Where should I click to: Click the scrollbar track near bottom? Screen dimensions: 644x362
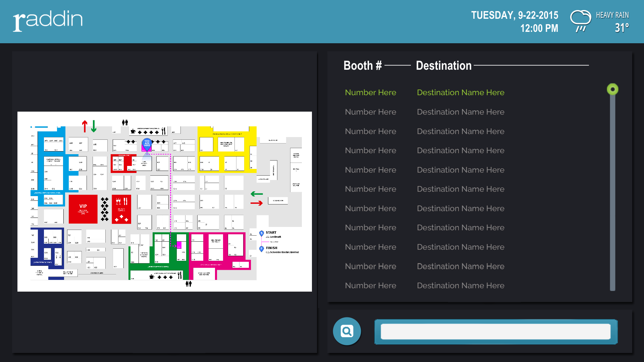tap(612, 275)
